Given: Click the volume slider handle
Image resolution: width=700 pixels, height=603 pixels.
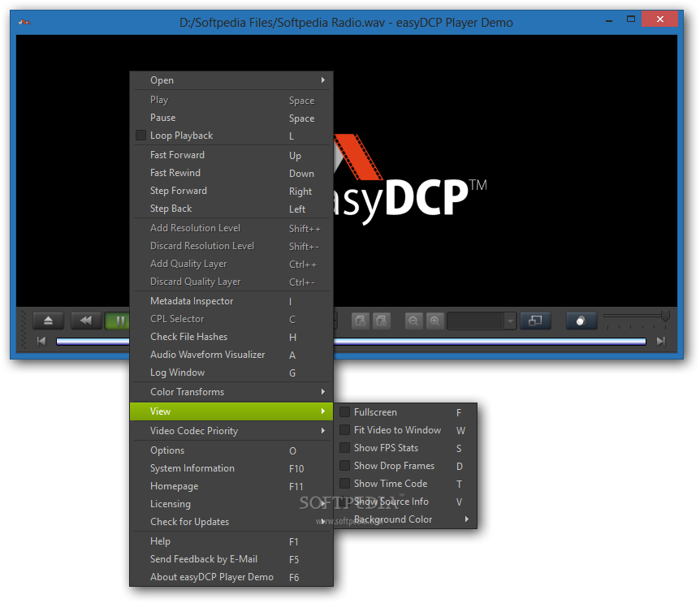Looking at the screenshot, I should pyautogui.click(x=665, y=316).
